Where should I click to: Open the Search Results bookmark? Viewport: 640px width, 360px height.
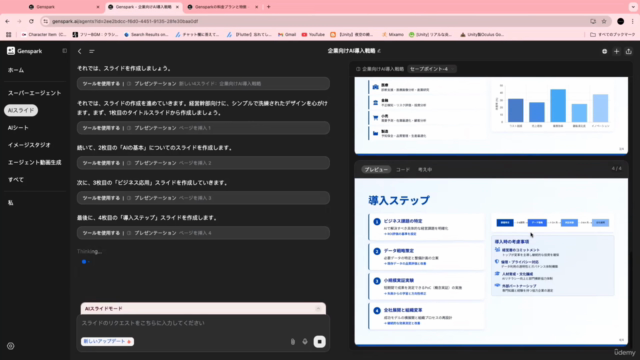[x=146, y=35]
